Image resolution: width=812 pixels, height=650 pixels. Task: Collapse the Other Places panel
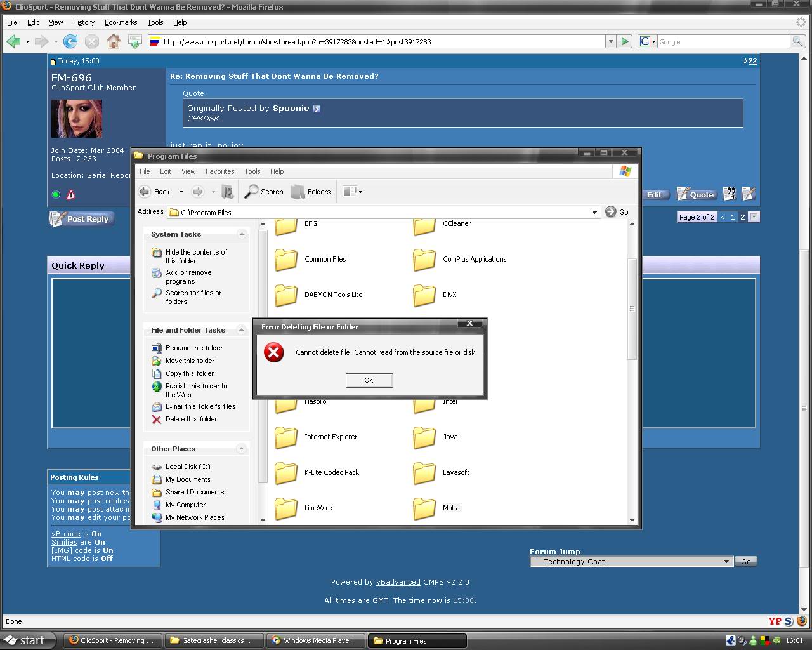tap(242, 449)
